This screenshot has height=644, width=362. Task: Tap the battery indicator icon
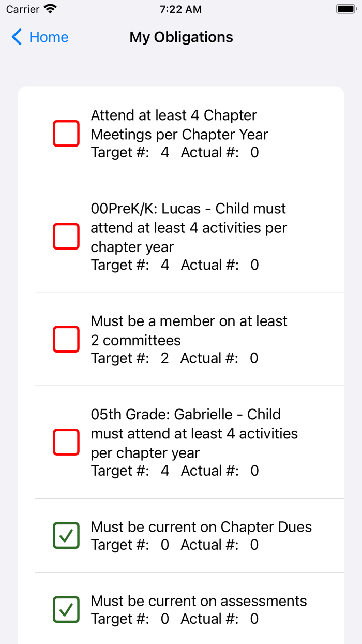click(345, 9)
